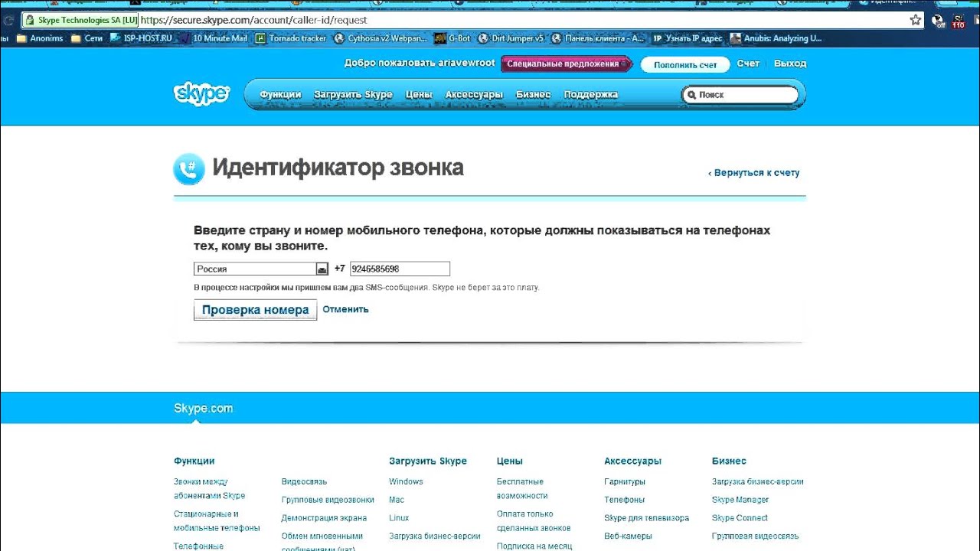Bookmark page with the star icon
Image resolution: width=980 pixels, height=551 pixels.
pos(916,20)
